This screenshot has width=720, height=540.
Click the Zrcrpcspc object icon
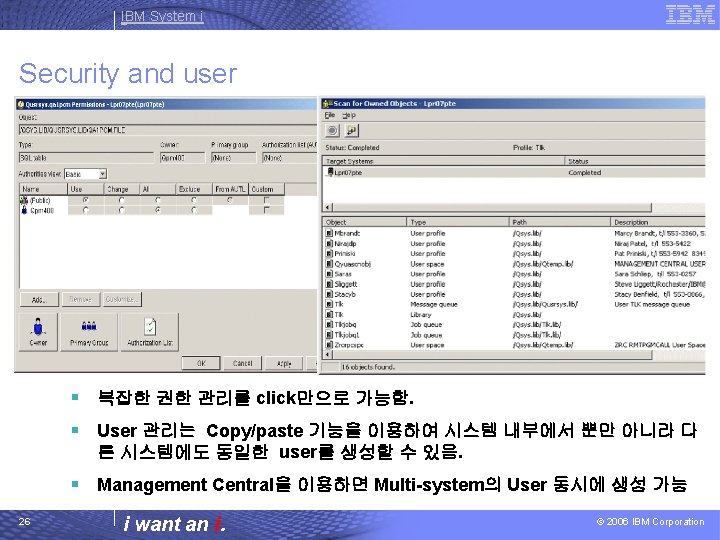[x=329, y=344]
